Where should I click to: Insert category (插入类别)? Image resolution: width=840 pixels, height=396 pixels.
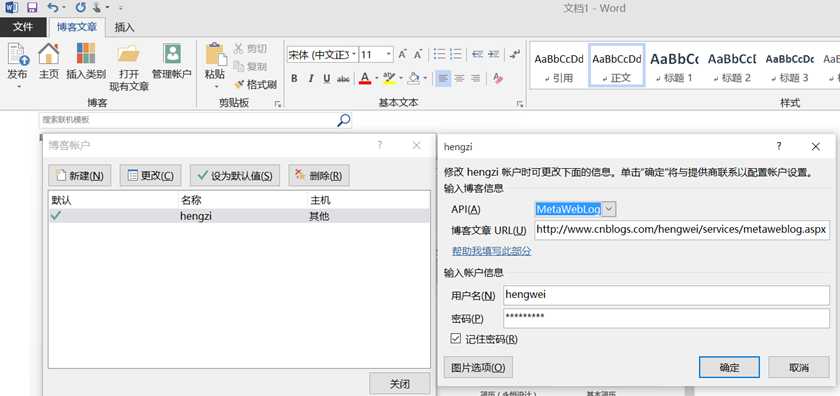(86, 61)
